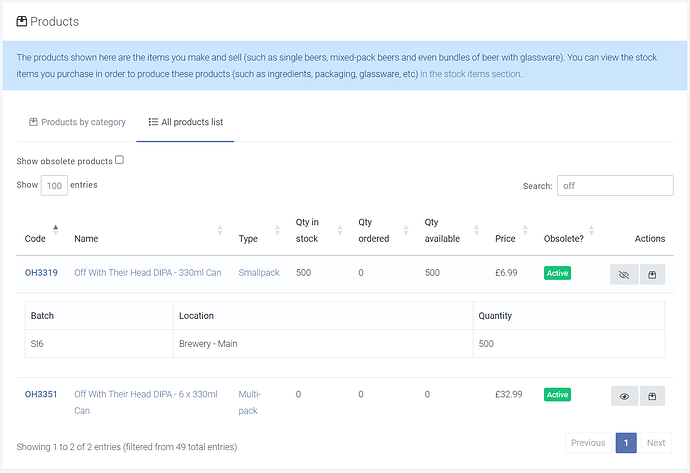Go to page 1 of results
Screen dimensions: 690x473
[x=626, y=443]
